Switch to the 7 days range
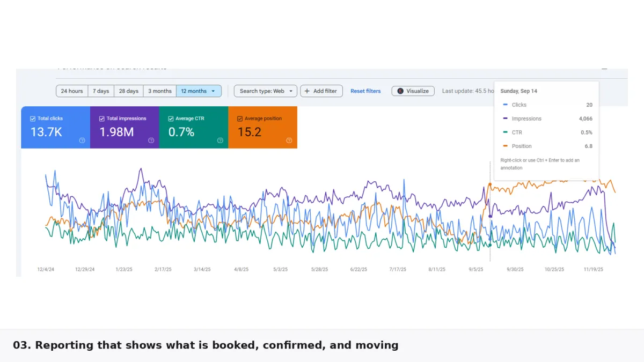This screenshot has width=644, height=362. click(101, 91)
